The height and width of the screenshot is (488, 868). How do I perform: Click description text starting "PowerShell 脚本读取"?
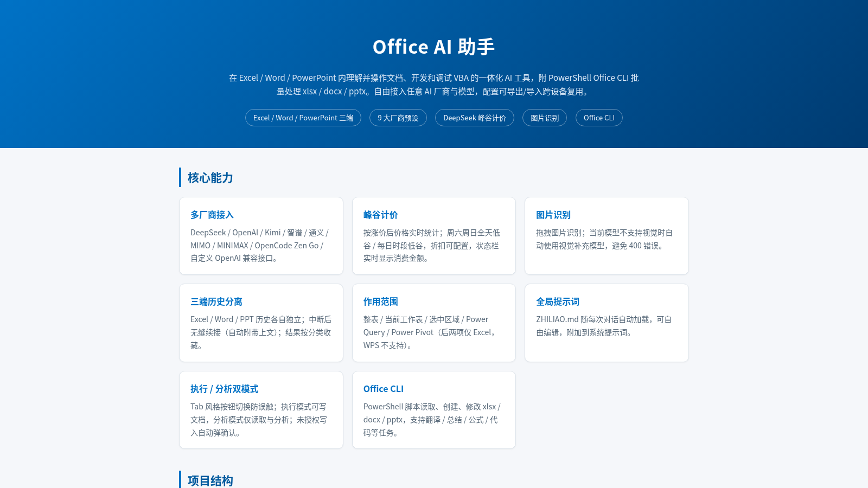click(432, 420)
